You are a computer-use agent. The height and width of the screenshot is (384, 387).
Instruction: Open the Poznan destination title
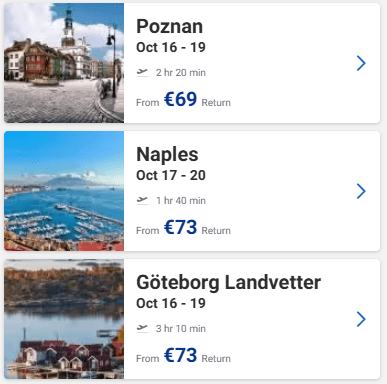pos(169,26)
